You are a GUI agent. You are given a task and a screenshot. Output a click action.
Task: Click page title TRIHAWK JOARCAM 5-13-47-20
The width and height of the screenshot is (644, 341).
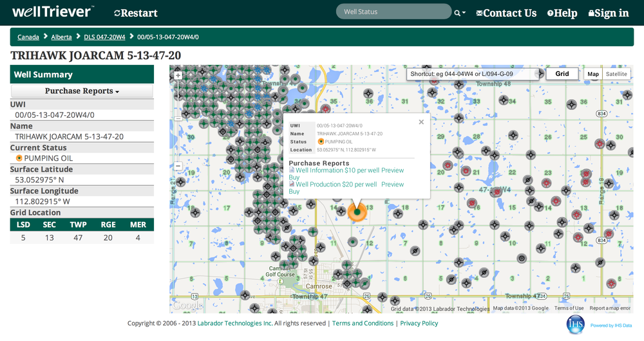click(x=96, y=55)
